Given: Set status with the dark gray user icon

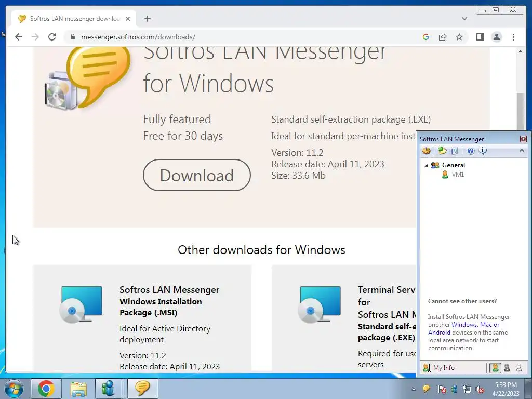Looking at the screenshot, I should [507, 368].
